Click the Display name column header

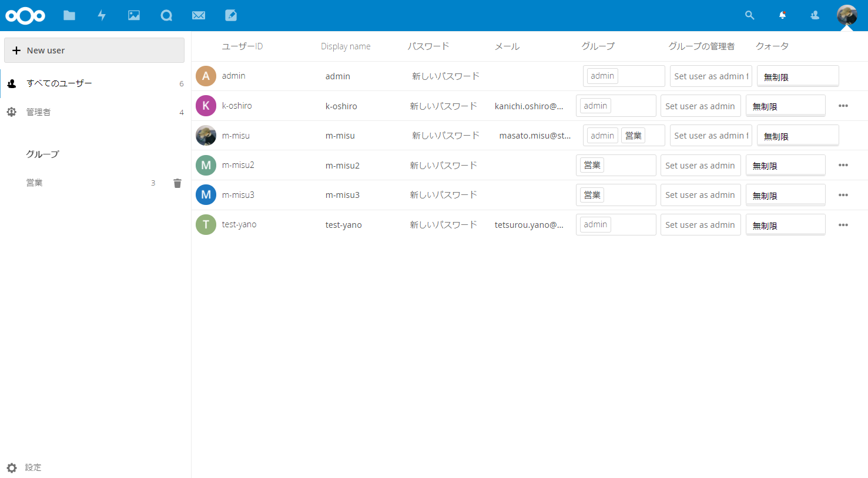pos(346,46)
